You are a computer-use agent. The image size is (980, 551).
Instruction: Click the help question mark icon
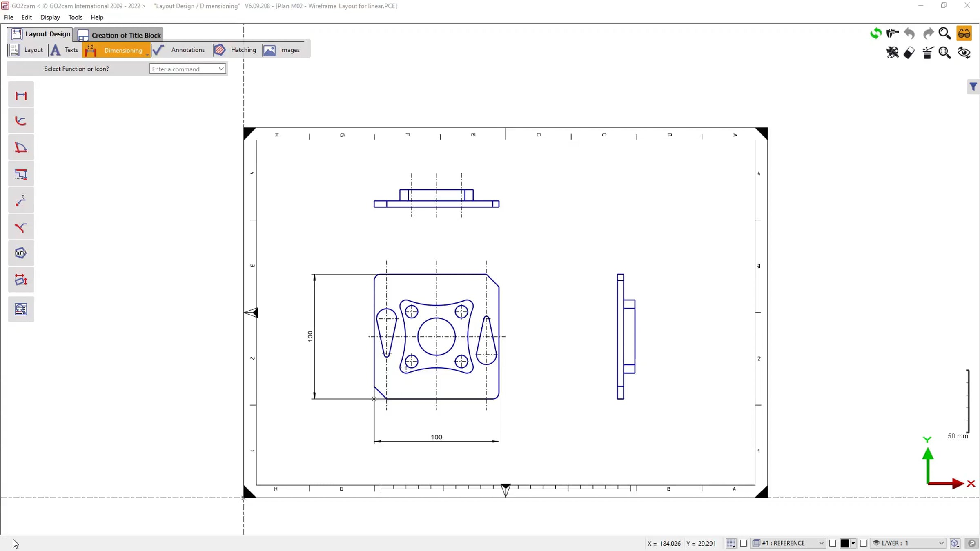[972, 543]
